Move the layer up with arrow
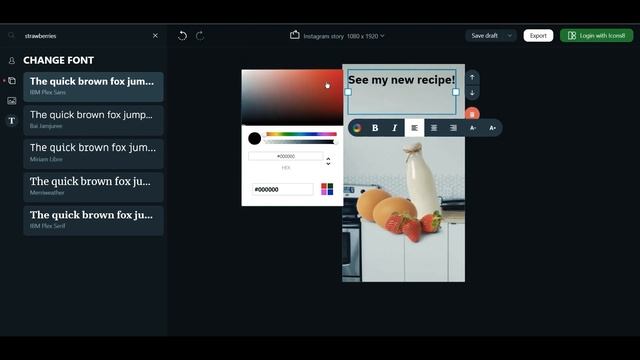The width and height of the screenshot is (640, 360). pyautogui.click(x=472, y=77)
